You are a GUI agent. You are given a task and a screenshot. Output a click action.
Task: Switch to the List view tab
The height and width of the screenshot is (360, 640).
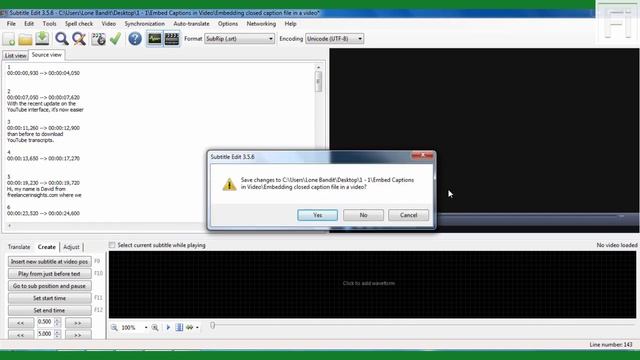(x=16, y=56)
